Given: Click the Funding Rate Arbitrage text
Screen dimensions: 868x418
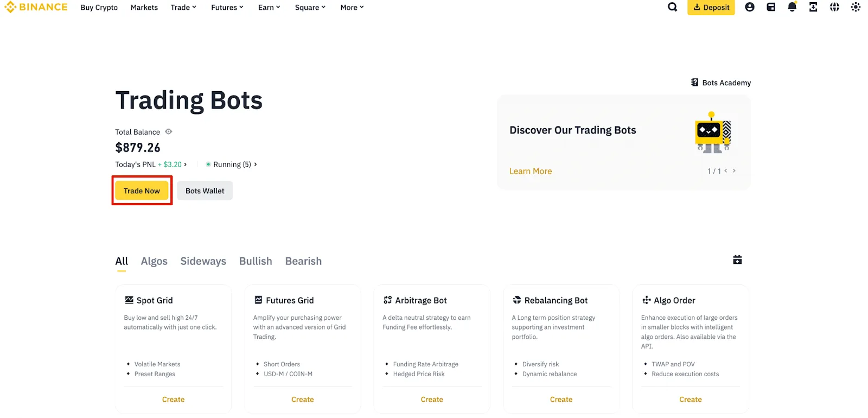Looking at the screenshot, I should (426, 364).
